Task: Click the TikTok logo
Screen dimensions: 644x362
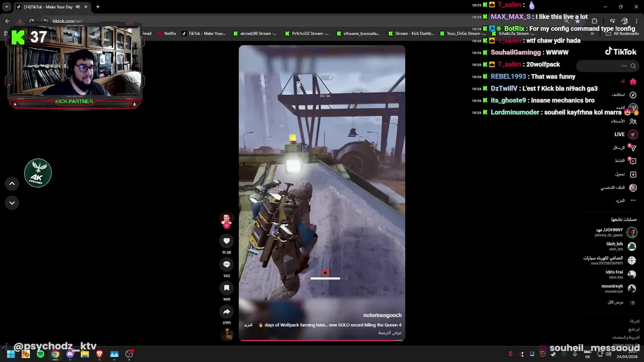Action: tap(620, 51)
